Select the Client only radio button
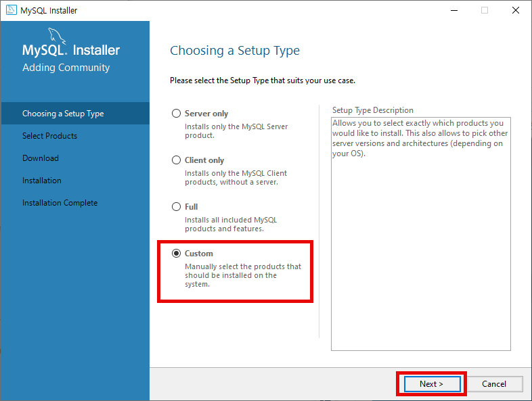The height and width of the screenshot is (401, 532). pos(176,160)
